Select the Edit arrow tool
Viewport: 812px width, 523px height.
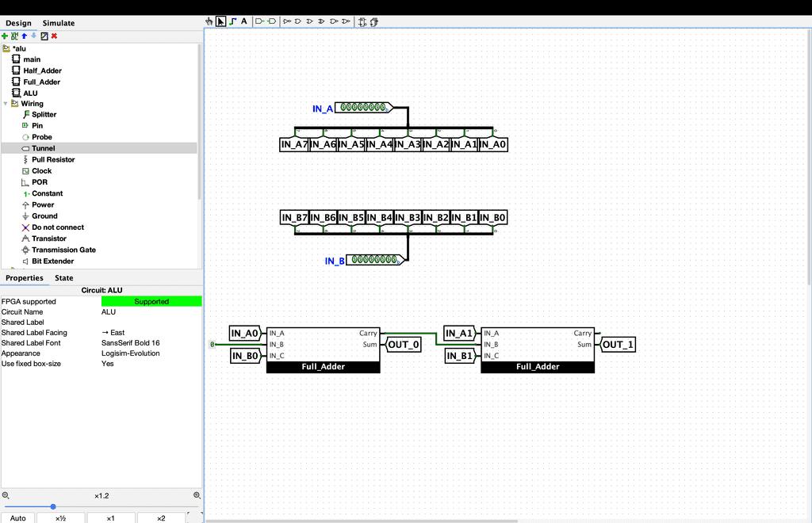[x=220, y=21]
